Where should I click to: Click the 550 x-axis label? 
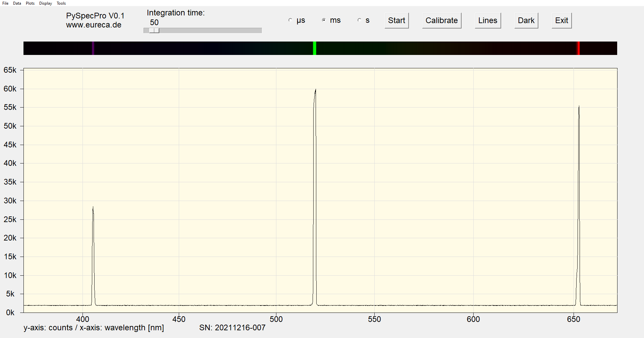pos(374,319)
